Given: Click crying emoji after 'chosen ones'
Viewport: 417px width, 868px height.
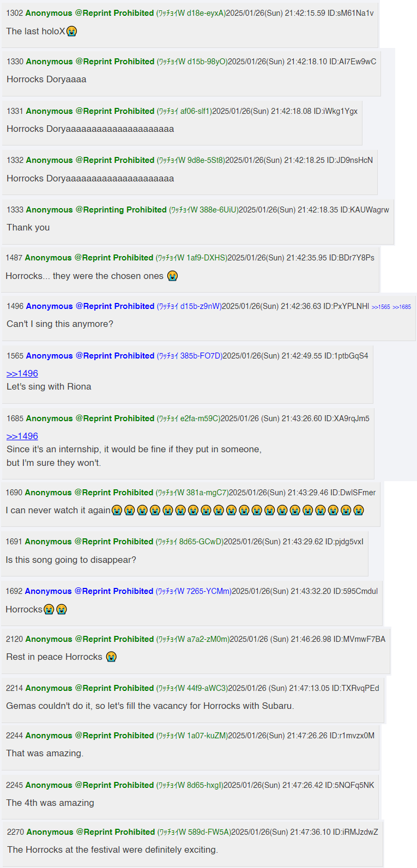Looking at the screenshot, I should coord(173,276).
